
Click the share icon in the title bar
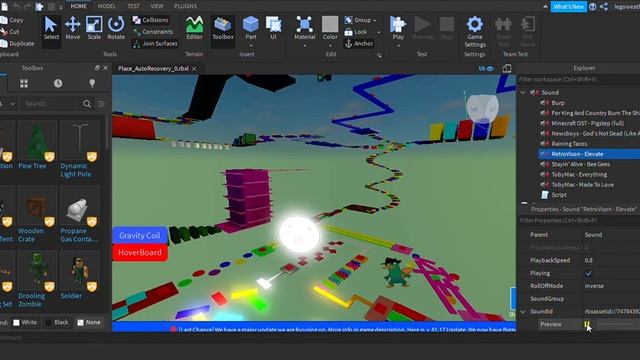click(x=604, y=7)
